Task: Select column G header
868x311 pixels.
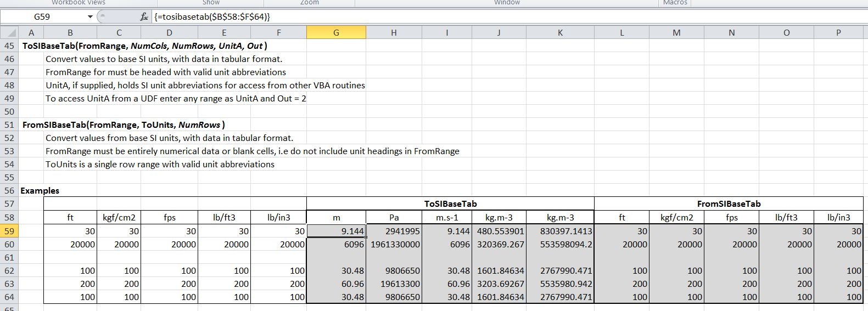Action: click(336, 33)
